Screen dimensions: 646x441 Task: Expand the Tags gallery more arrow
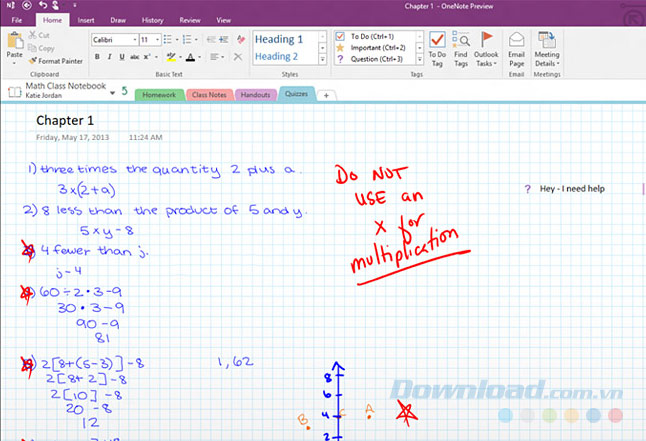[x=420, y=60]
